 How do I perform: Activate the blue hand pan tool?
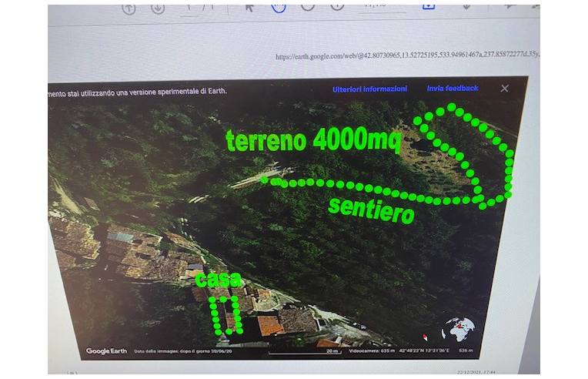[x=279, y=8]
